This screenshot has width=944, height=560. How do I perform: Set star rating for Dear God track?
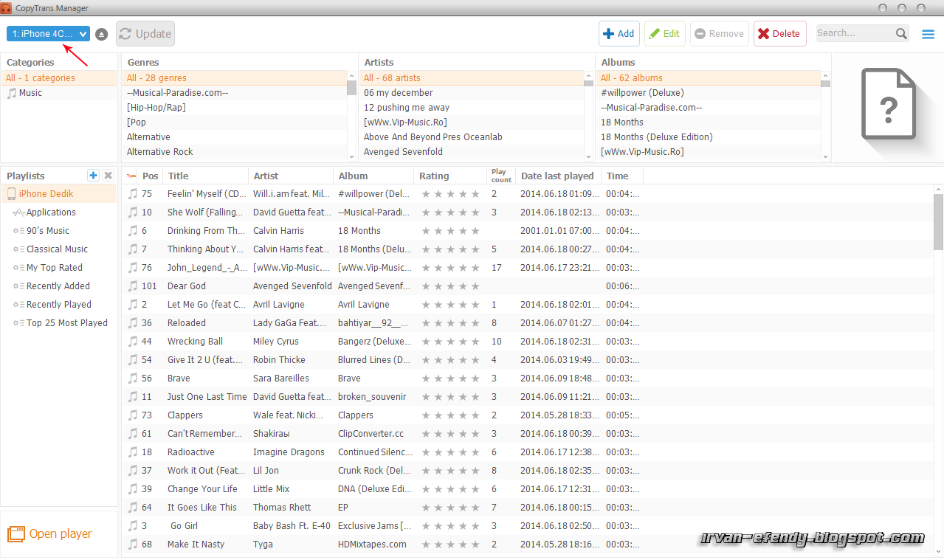pyautogui.click(x=450, y=286)
